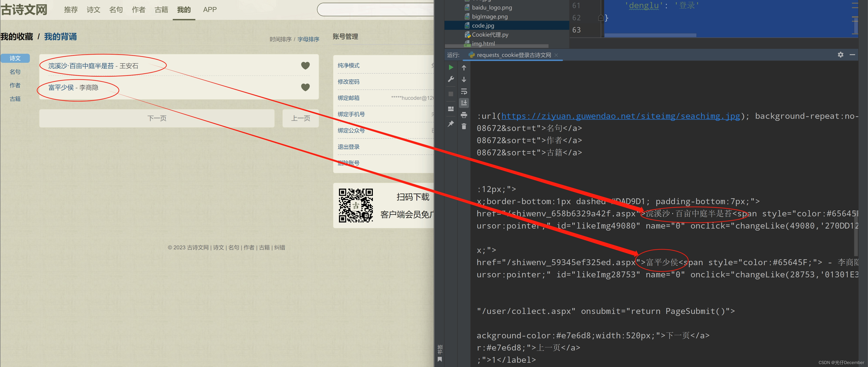Open 推荐 in the top navigation
The image size is (868, 367).
point(71,10)
